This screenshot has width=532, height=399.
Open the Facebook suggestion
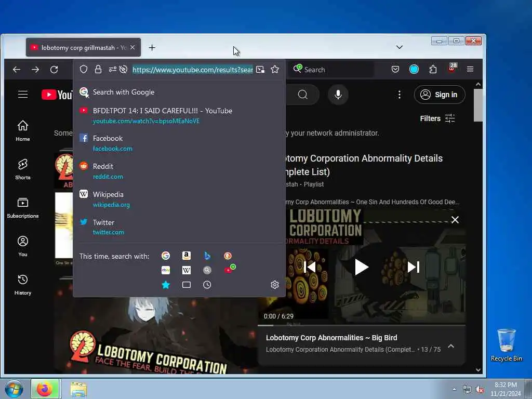click(x=179, y=143)
